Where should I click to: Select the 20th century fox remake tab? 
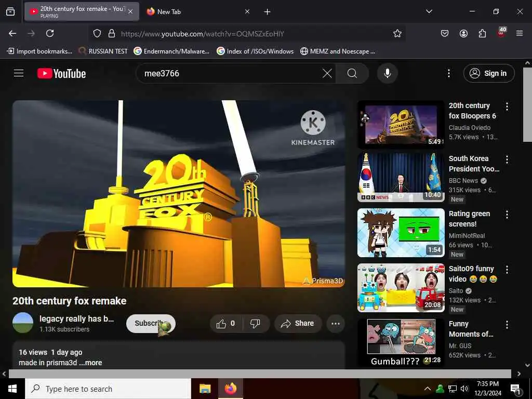(x=82, y=12)
